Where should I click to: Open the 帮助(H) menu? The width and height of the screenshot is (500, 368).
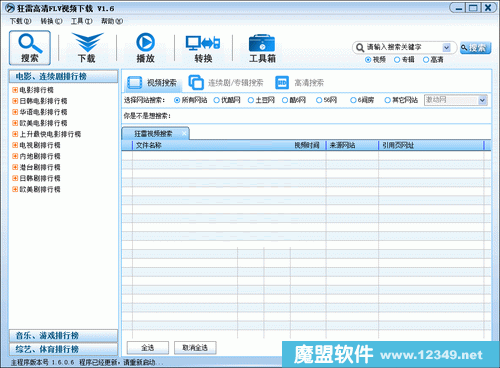[x=112, y=21]
